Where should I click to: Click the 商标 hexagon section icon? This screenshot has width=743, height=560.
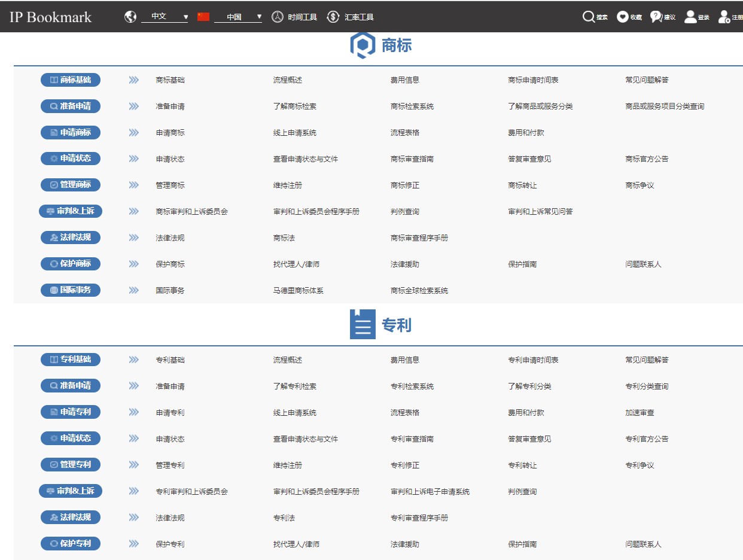point(363,45)
